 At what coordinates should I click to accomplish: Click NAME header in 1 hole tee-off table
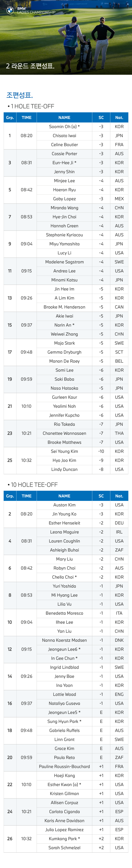64,118
